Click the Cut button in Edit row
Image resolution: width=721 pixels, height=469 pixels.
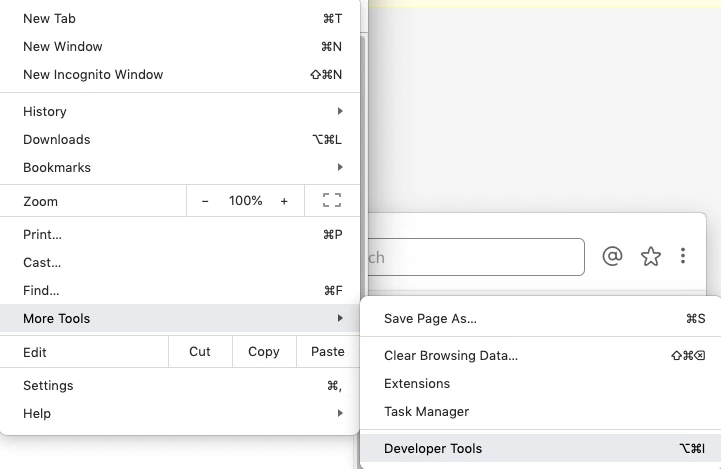pos(200,352)
